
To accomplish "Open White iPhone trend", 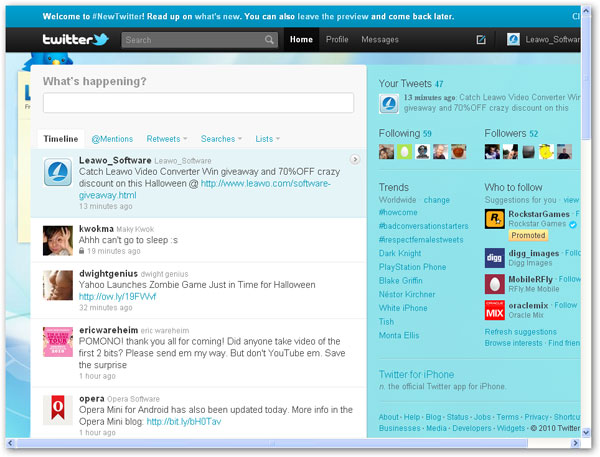I will (403, 308).
